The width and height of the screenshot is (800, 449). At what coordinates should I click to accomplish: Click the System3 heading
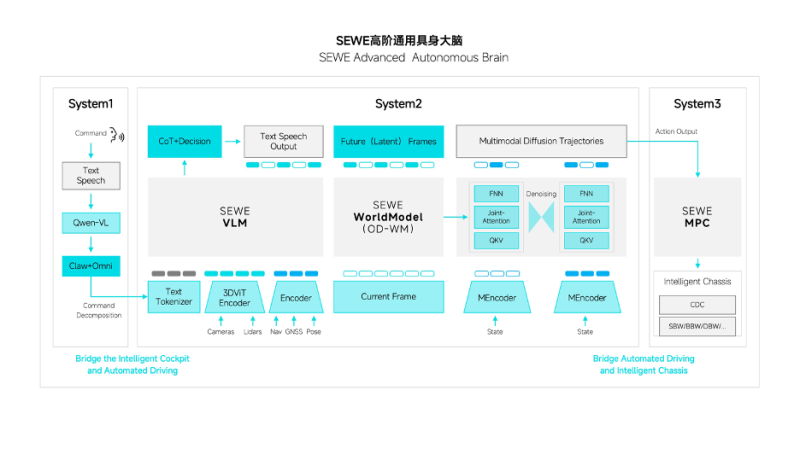(x=697, y=104)
